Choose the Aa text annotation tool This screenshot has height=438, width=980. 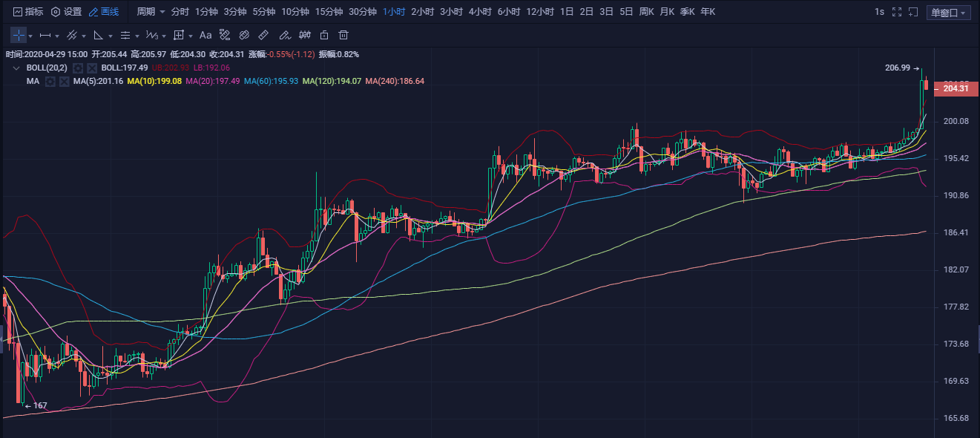[205, 35]
